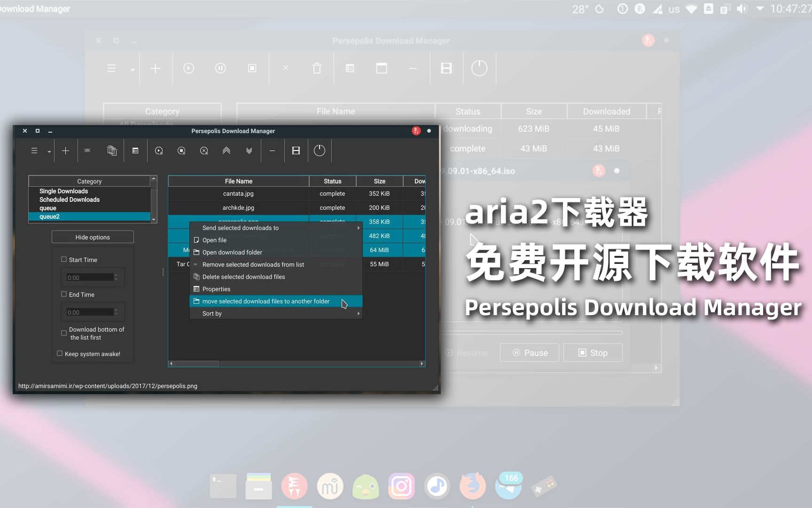The image size is (812, 508).
Task: Click the power exit icon in background window toolbar
Action: pos(479,69)
